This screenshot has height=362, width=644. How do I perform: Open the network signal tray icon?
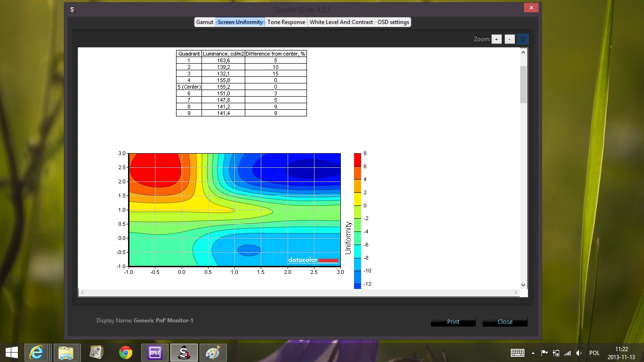pos(567,353)
